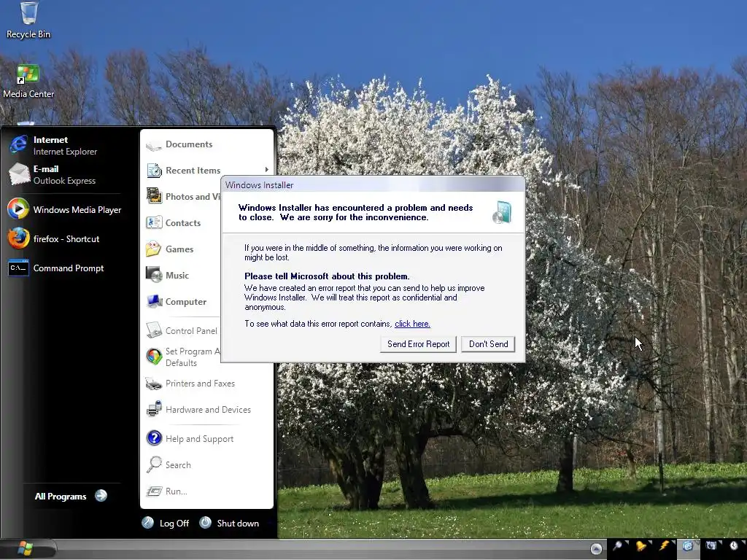Open the Documents folder item
747x560 pixels.
(179, 144)
